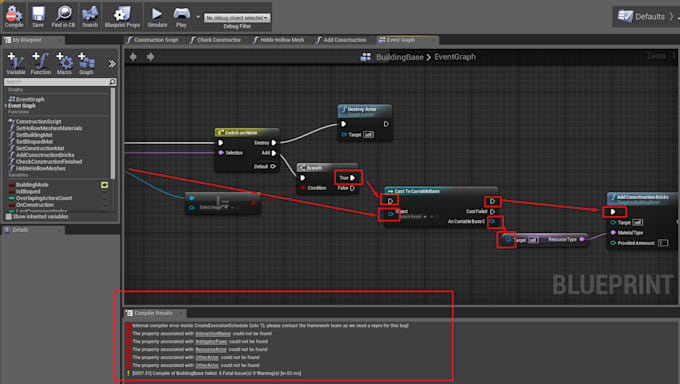Open Find in CB toolbar icon
The width and height of the screenshot is (680, 384).
pos(63,16)
